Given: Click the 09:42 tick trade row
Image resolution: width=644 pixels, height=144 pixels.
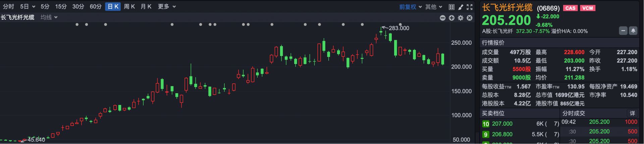Looking at the screenshot, I should click(599, 122).
